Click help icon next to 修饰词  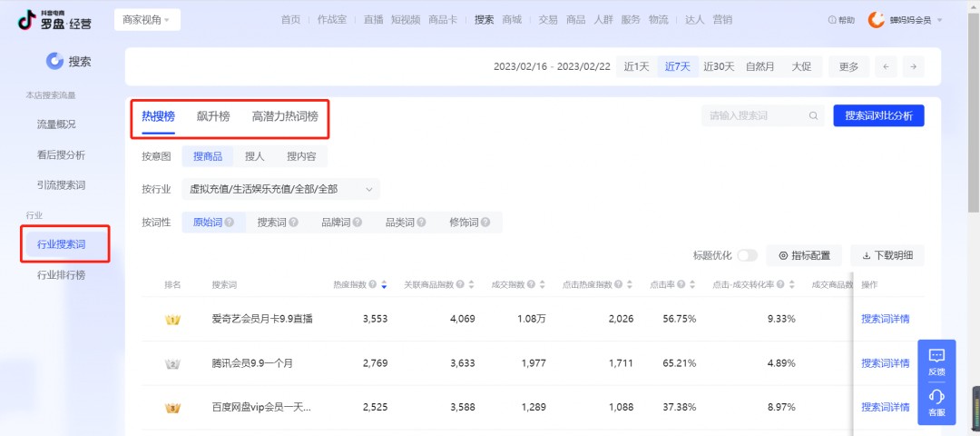485,222
